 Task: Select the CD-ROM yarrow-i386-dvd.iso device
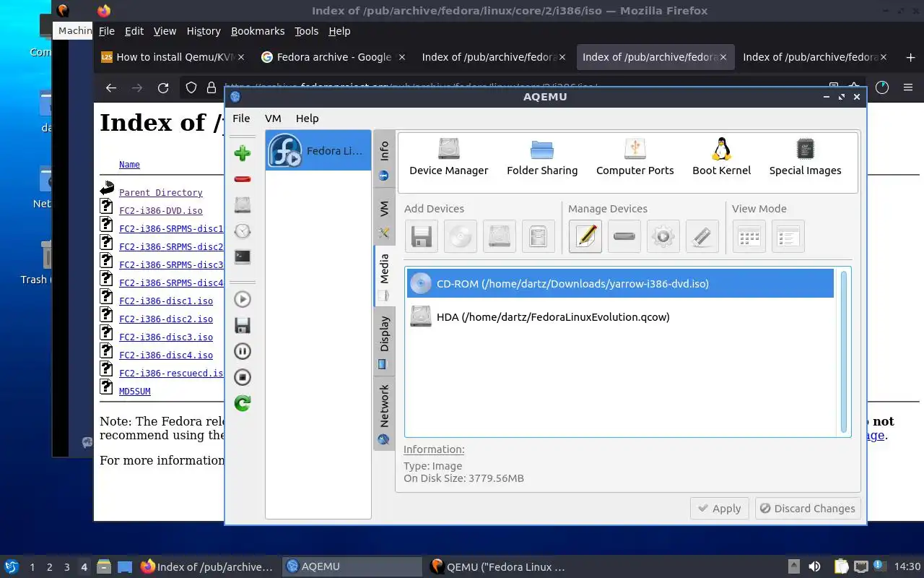click(x=620, y=283)
